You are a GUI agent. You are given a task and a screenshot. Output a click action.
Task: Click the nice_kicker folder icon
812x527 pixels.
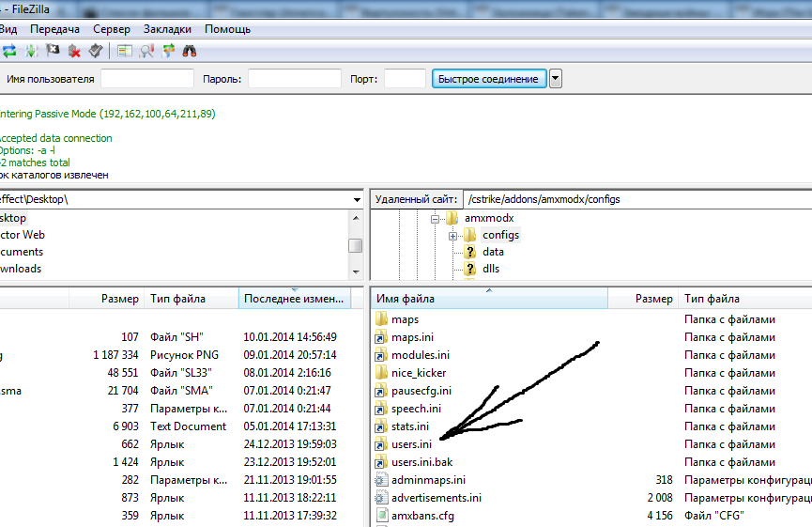(381, 372)
